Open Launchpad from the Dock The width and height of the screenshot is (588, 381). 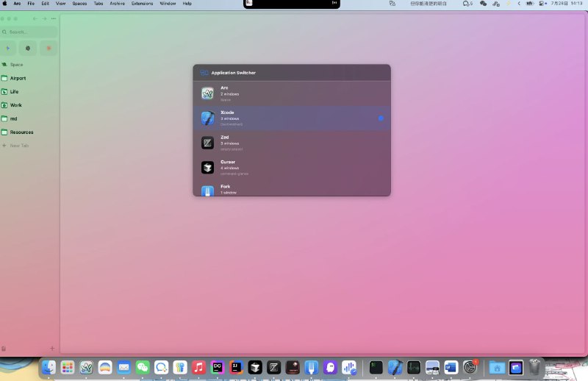pyautogui.click(x=68, y=367)
